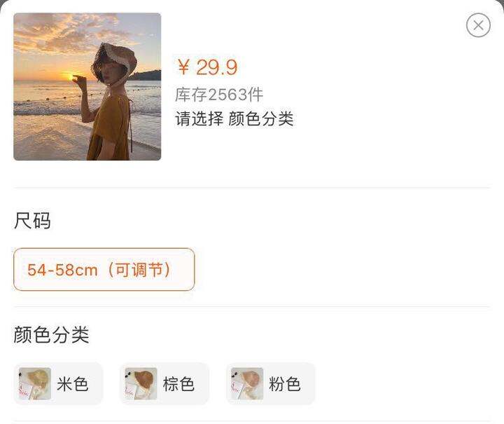Screen dimensions: 504x424
Task: Select the 54-58cm adjustable size option
Action: [104, 269]
